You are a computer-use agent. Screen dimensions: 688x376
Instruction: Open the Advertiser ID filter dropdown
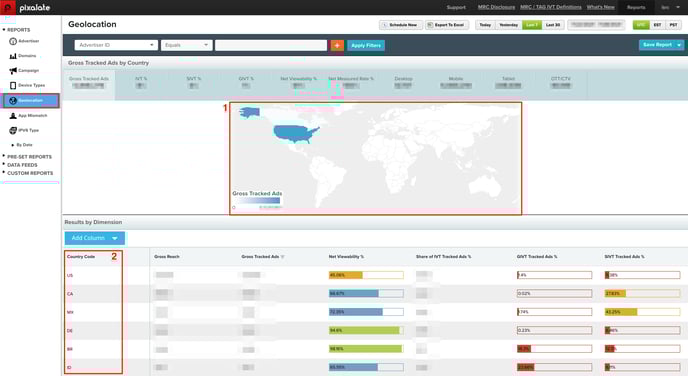tap(116, 45)
